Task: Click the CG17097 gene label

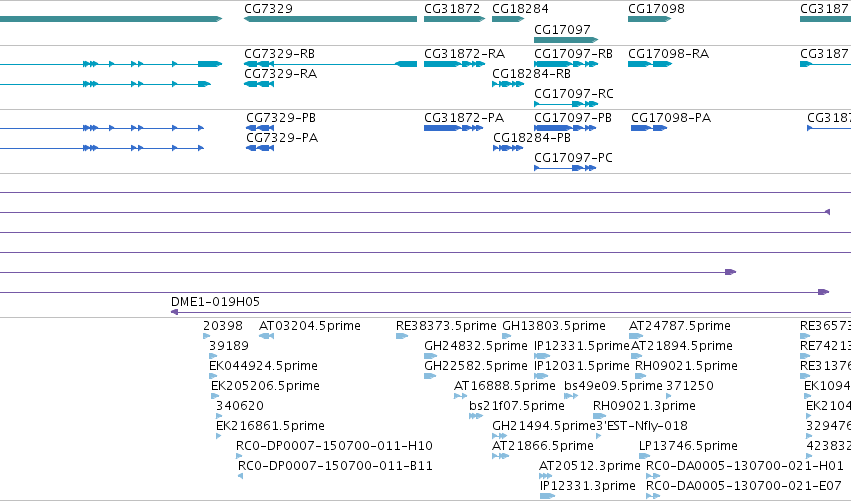Action: pyautogui.click(x=562, y=29)
